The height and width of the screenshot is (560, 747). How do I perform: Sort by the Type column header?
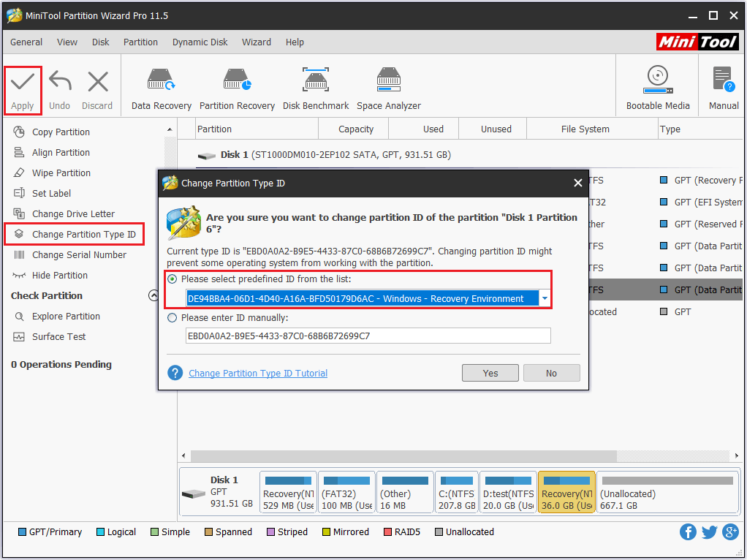click(700, 129)
